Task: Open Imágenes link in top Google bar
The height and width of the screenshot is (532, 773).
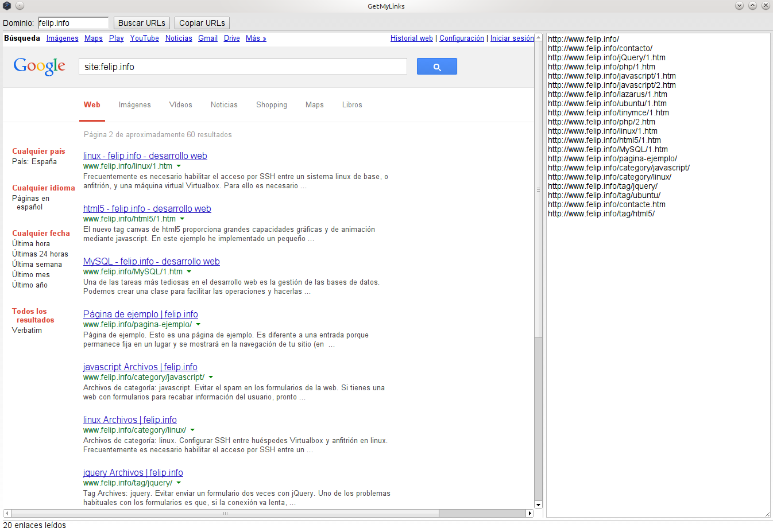Action: [x=63, y=38]
